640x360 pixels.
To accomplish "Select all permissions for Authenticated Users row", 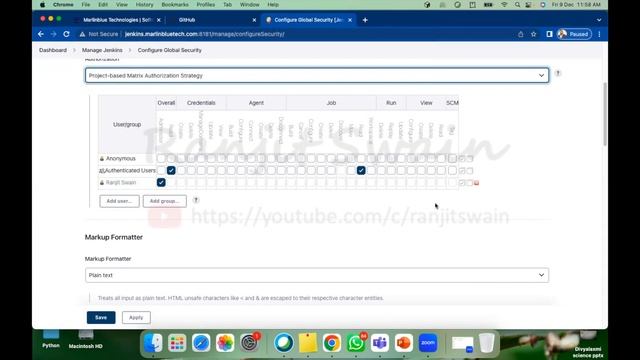I will pyautogui.click(x=462, y=171).
